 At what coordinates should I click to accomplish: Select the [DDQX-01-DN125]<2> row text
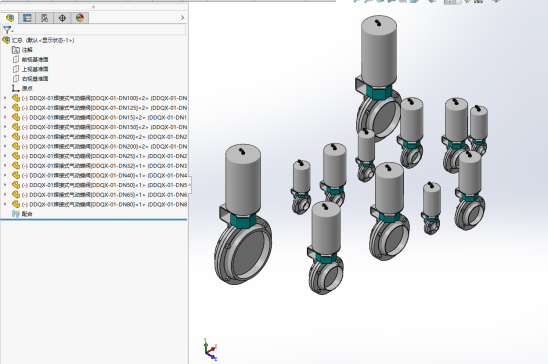(x=104, y=108)
